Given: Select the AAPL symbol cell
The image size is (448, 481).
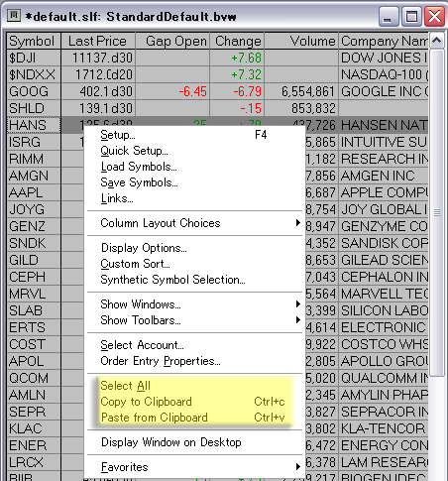Looking at the screenshot, I should (34, 193).
